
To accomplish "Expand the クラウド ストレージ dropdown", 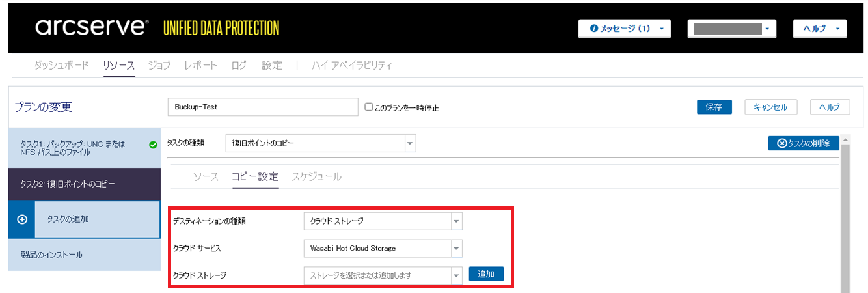I will tap(456, 275).
